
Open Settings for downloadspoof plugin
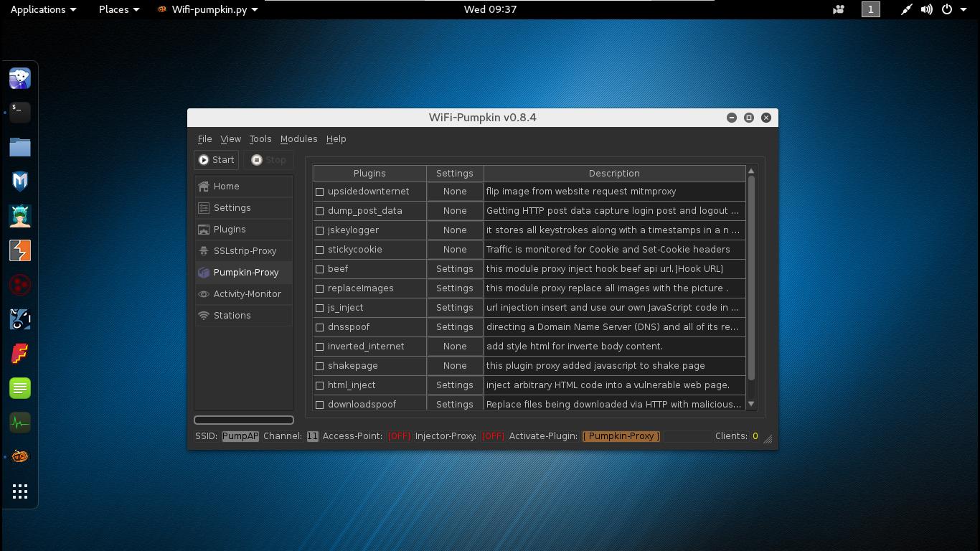pyautogui.click(x=455, y=405)
